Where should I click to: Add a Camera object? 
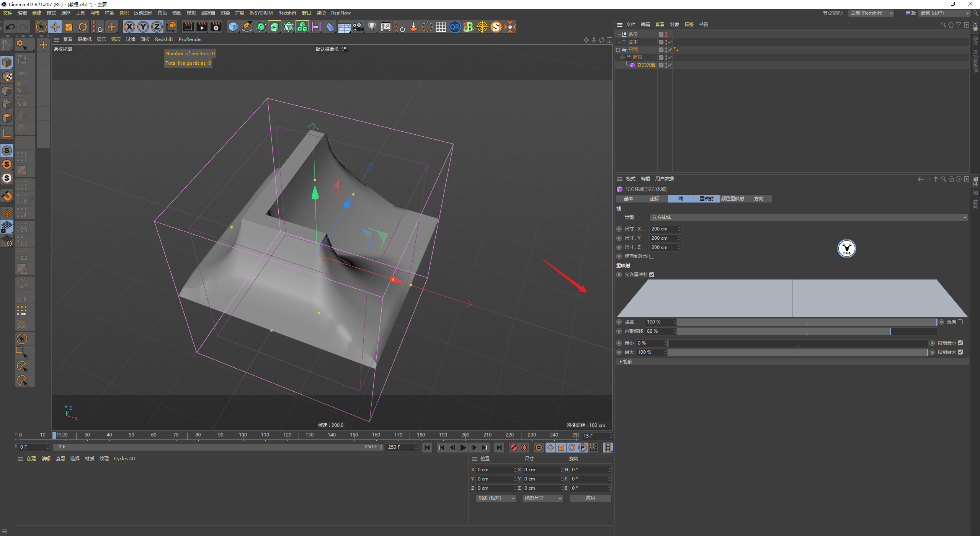(x=358, y=27)
